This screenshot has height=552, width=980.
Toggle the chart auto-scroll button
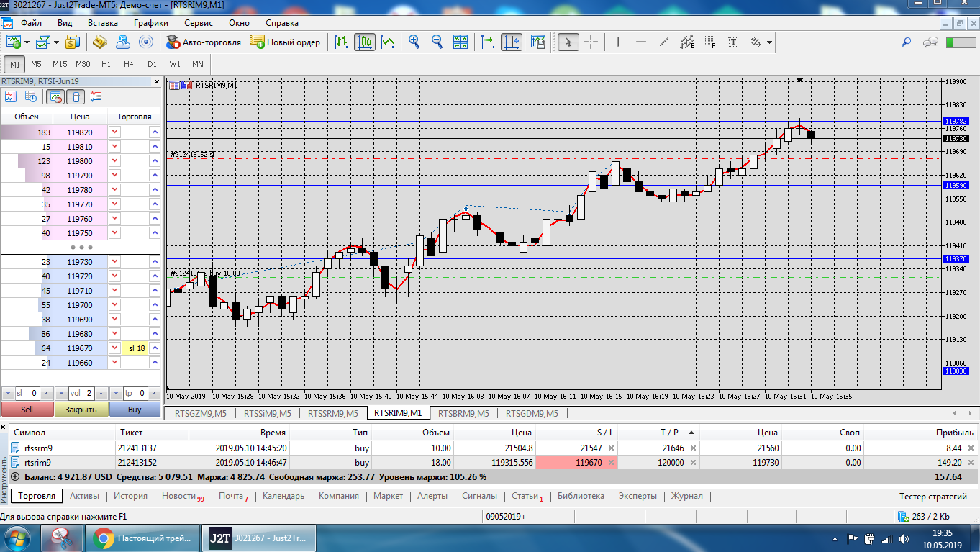489,42
